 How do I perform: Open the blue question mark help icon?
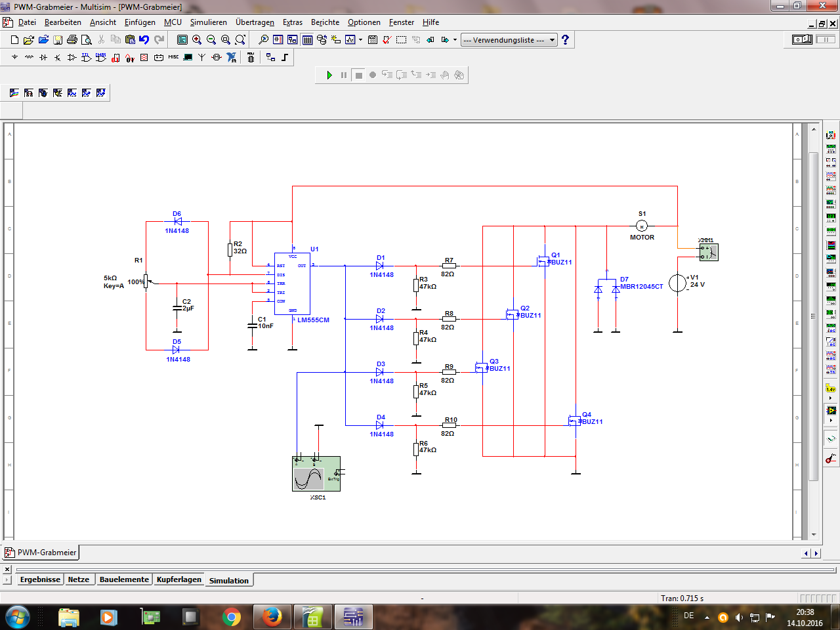click(565, 39)
